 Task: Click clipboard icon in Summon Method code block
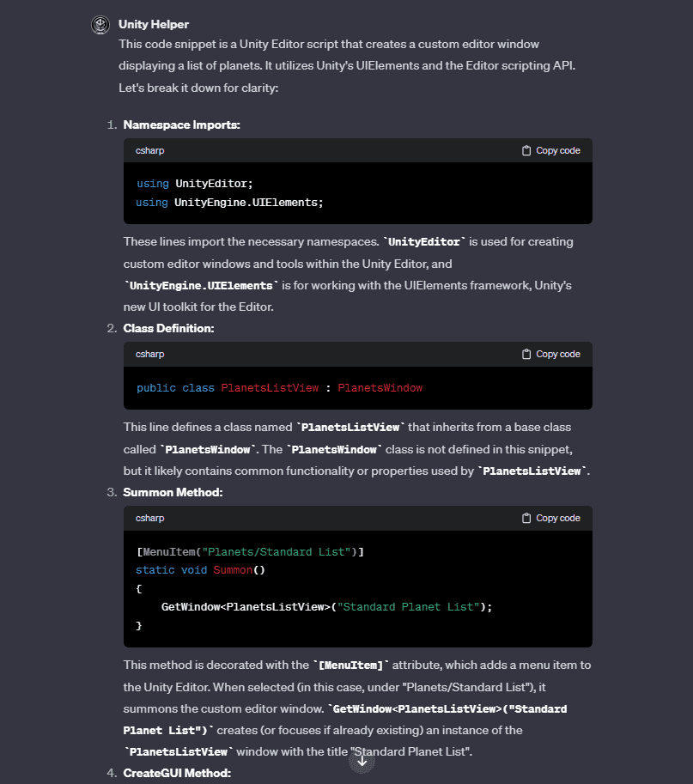pos(526,518)
